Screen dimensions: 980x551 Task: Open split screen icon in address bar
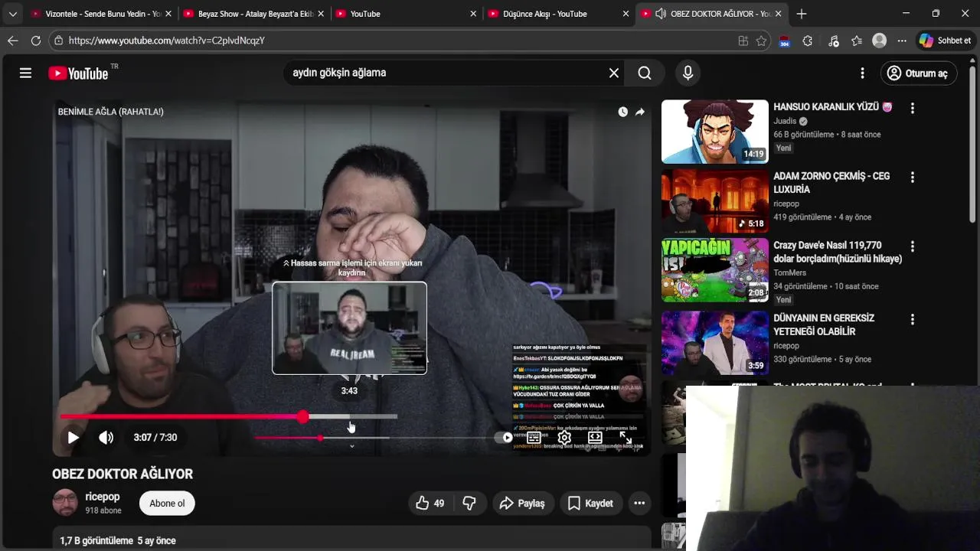coord(743,41)
